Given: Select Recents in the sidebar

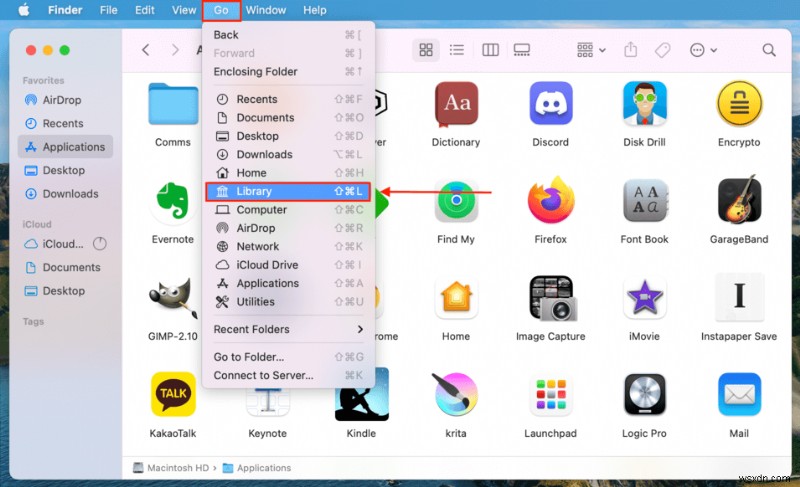Looking at the screenshot, I should click(x=65, y=123).
